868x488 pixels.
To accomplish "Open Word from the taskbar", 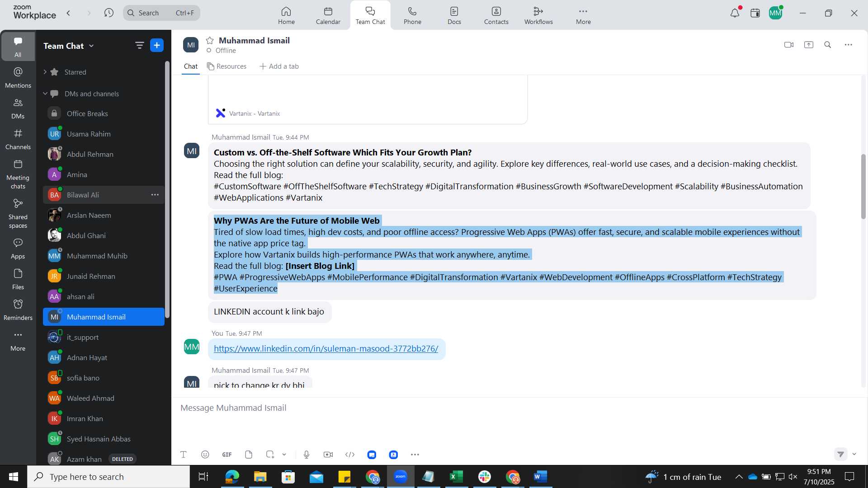I will tap(541, 477).
